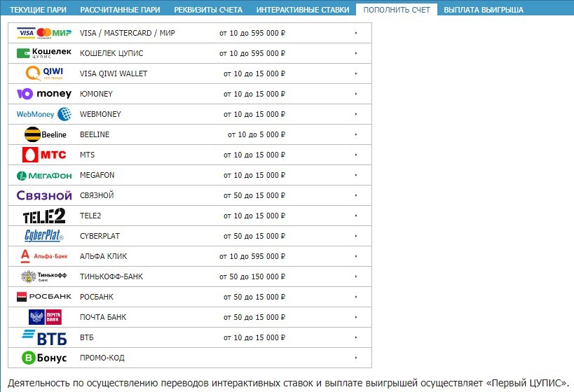Click the purple Связной logo
The width and height of the screenshot is (574, 392).
(x=44, y=195)
